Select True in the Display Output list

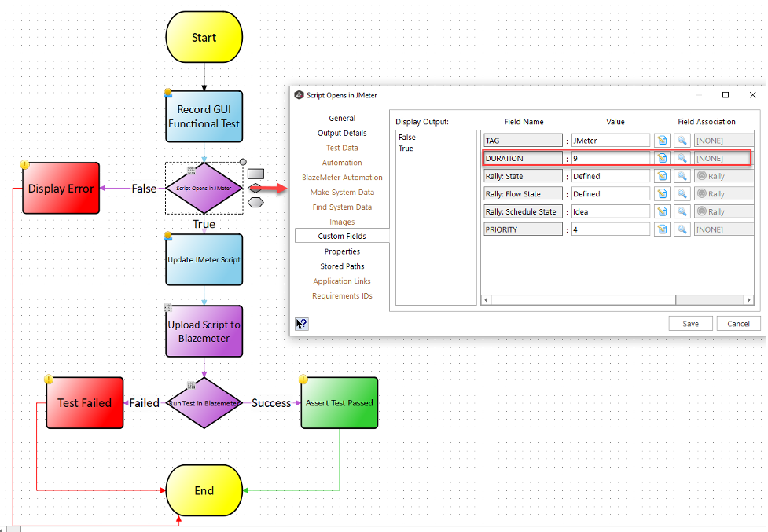pyautogui.click(x=406, y=149)
